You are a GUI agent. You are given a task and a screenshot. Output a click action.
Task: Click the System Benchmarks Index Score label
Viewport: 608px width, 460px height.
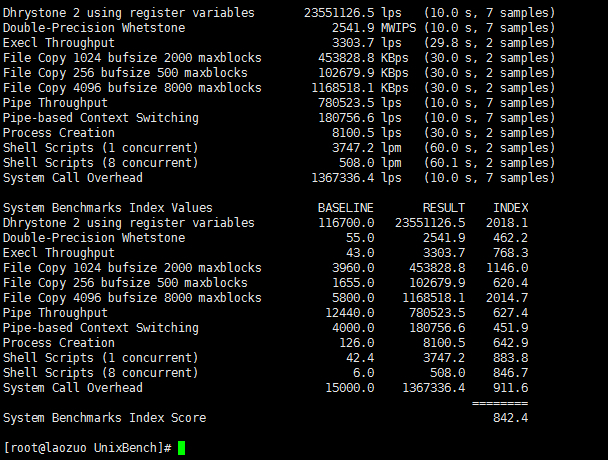click(x=104, y=418)
